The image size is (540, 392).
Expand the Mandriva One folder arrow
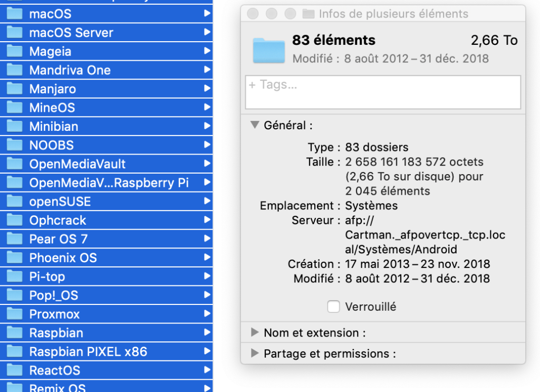point(207,70)
